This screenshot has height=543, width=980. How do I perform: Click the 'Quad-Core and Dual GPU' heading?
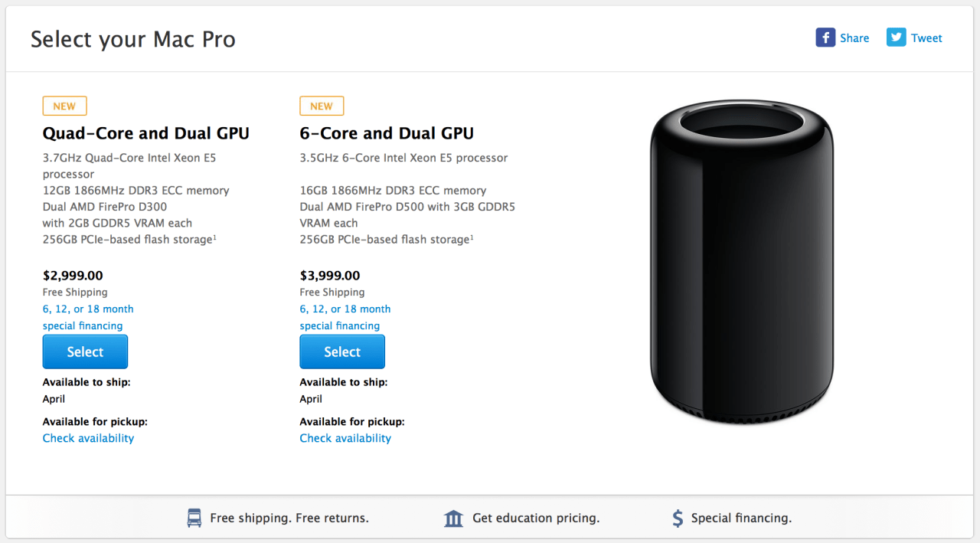pos(145,133)
